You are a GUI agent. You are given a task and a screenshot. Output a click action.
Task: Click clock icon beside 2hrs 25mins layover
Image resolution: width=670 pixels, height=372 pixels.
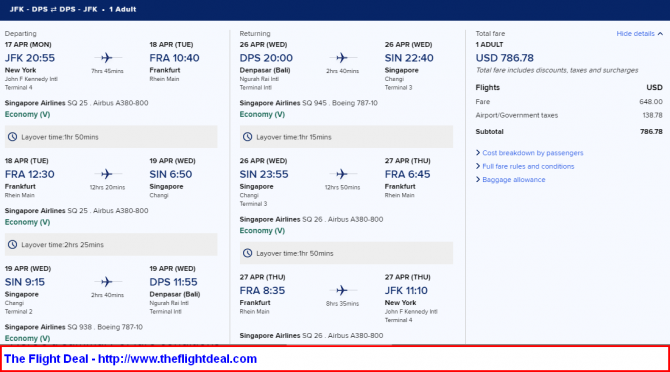click(x=13, y=244)
